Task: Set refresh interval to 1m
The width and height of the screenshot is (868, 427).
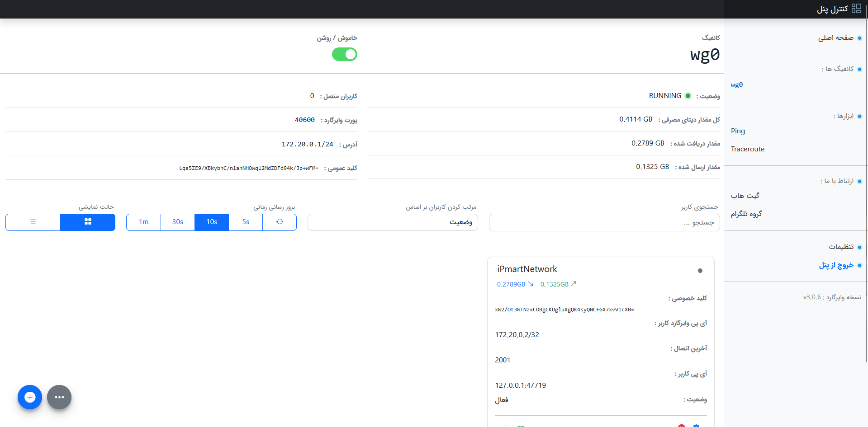Action: pyautogui.click(x=144, y=222)
